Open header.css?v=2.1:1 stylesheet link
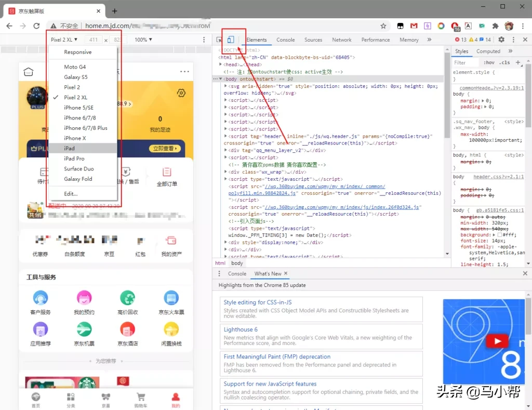 (498, 177)
